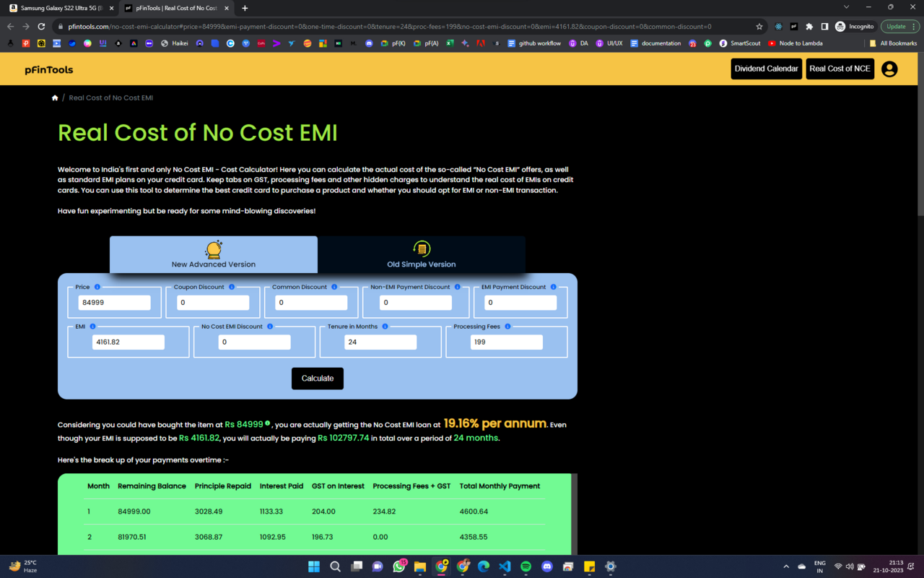Click the pFinTools logo

tap(49, 69)
